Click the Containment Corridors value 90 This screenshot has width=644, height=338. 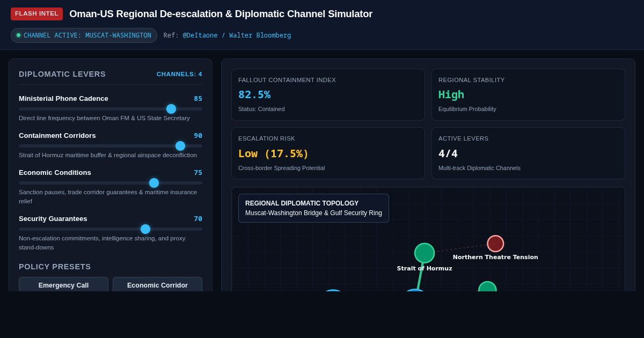click(x=198, y=136)
